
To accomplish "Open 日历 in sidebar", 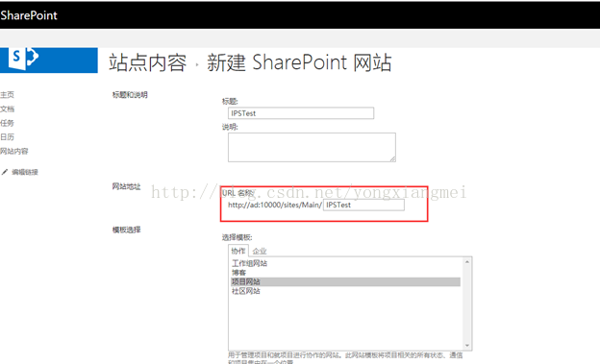I will coord(8,137).
